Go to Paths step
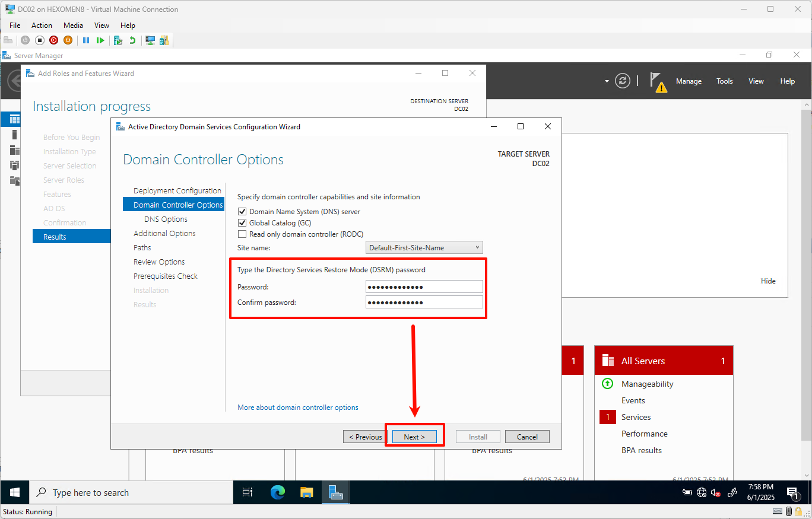Screen dimensions: 812x519 [142, 247]
